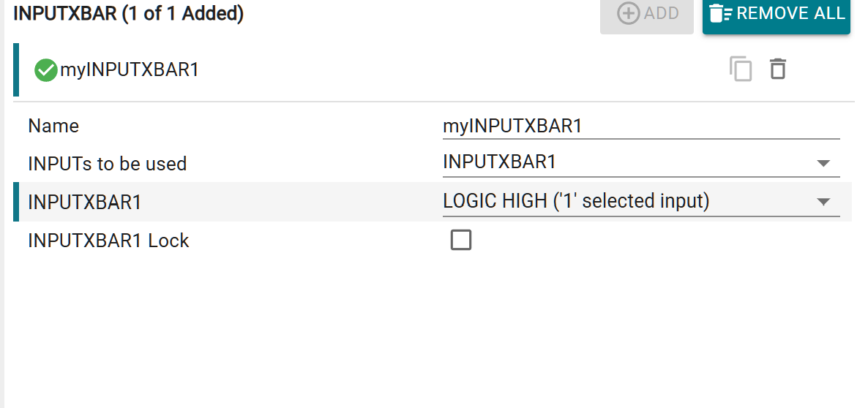The width and height of the screenshot is (868, 408).
Task: Click the duplicate icon for myINPUTXBAR1
Action: (741, 69)
